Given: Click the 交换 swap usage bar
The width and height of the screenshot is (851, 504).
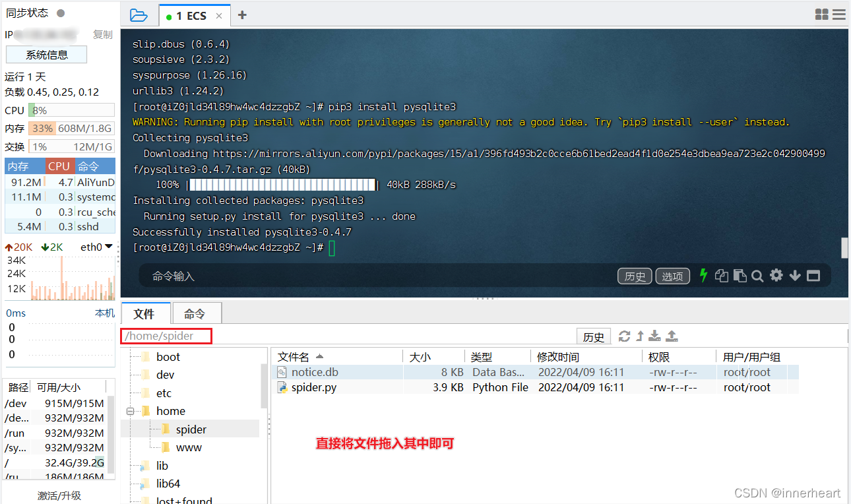Looking at the screenshot, I should pyautogui.click(x=71, y=146).
